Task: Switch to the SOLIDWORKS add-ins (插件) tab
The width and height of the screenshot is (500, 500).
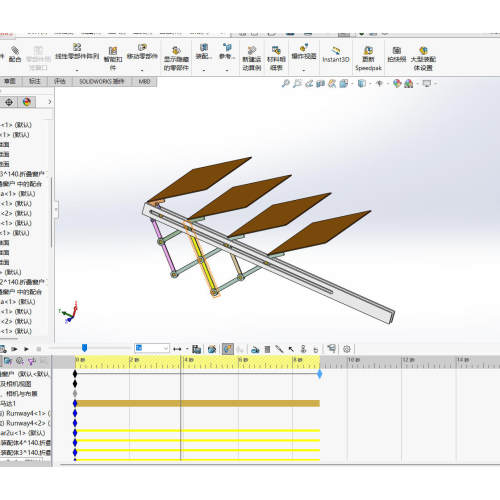Action: click(102, 81)
